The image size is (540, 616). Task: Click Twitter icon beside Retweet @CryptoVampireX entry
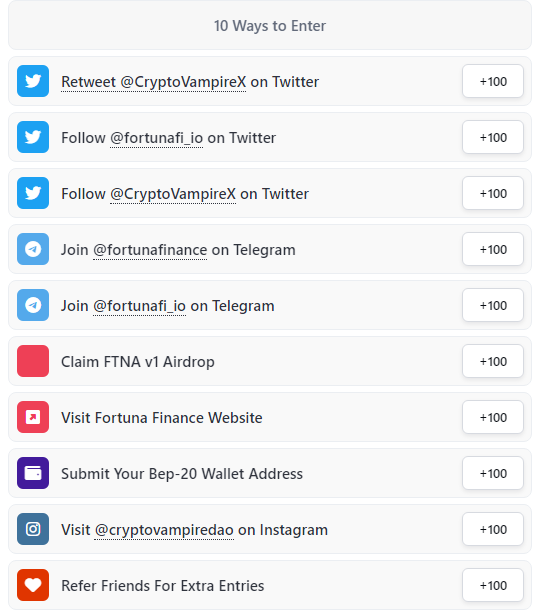point(33,81)
